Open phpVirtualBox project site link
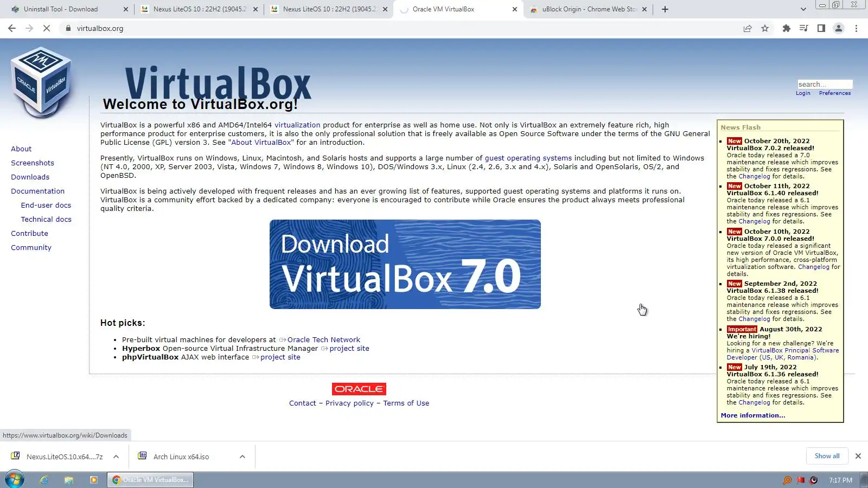This screenshot has height=488, width=868. [280, 357]
